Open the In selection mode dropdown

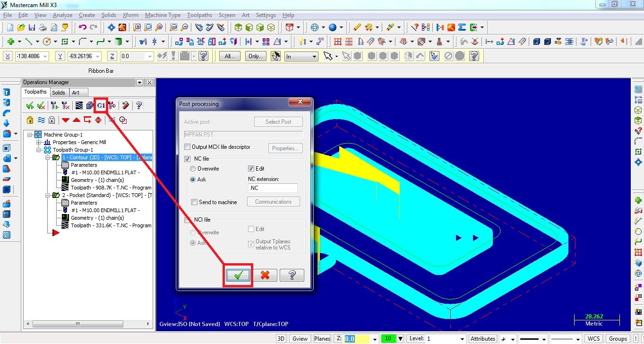[x=315, y=57]
